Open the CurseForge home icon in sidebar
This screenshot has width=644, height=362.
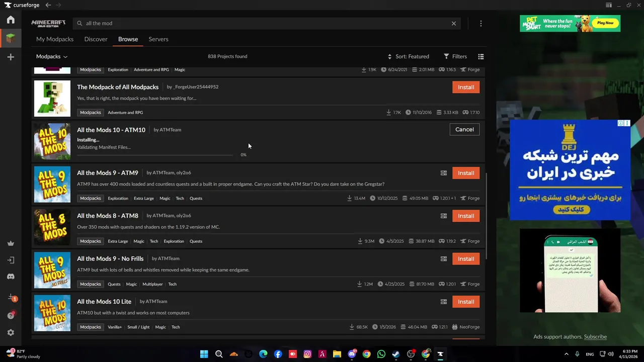click(x=11, y=20)
